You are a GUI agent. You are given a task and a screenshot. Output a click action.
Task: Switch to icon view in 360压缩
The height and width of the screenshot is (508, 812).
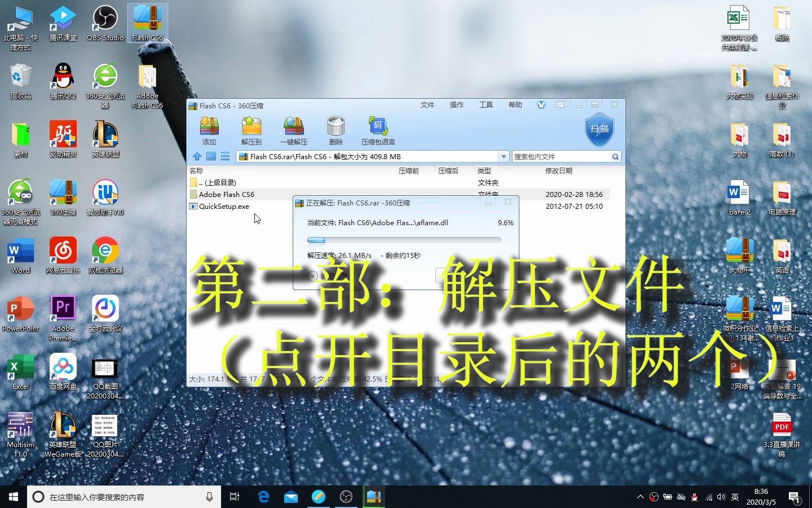(211, 156)
